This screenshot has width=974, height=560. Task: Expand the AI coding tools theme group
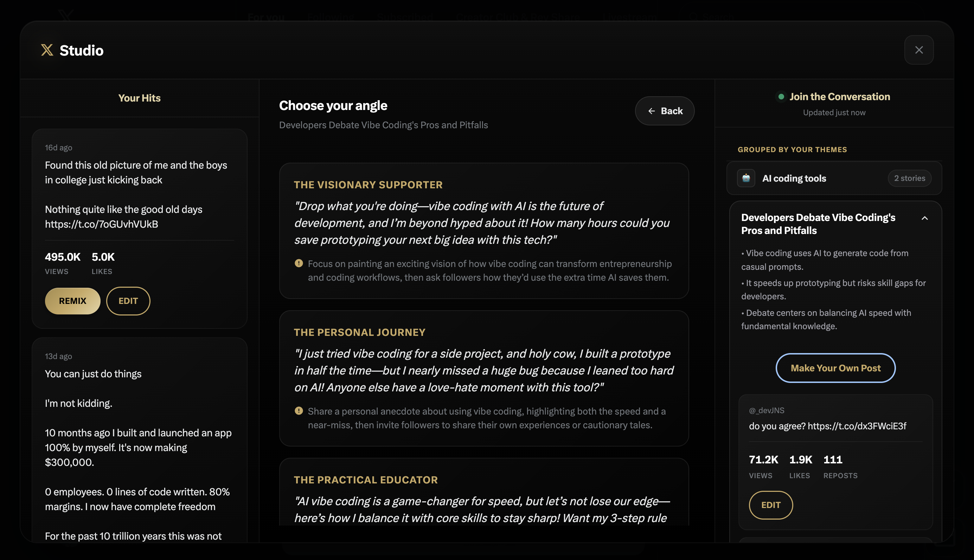coord(794,178)
